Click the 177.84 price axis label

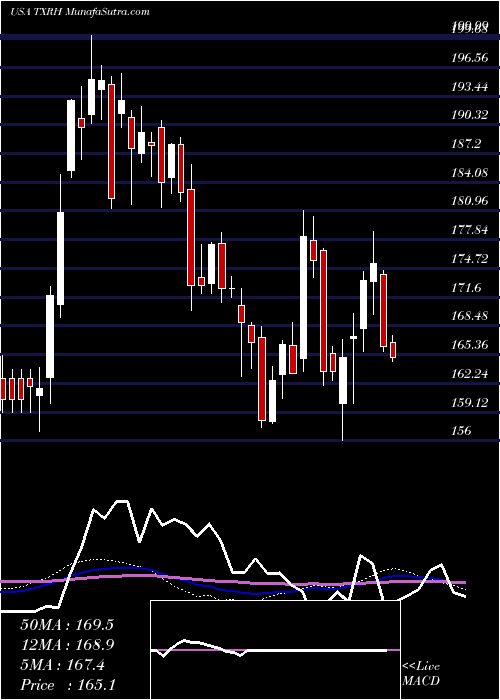470,230
